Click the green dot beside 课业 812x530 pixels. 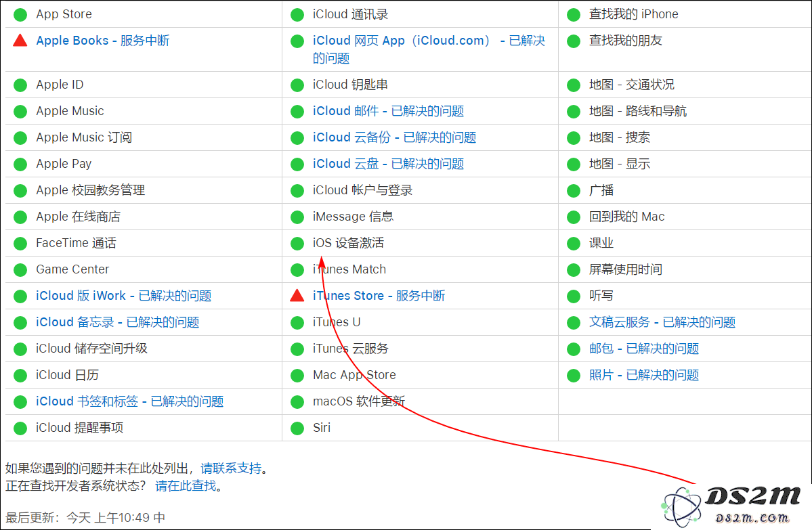(574, 243)
